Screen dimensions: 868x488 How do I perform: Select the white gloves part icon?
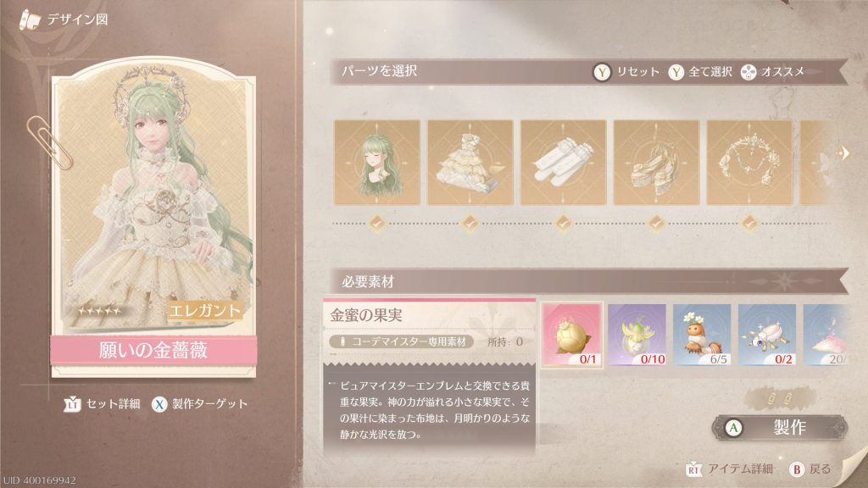(563, 163)
